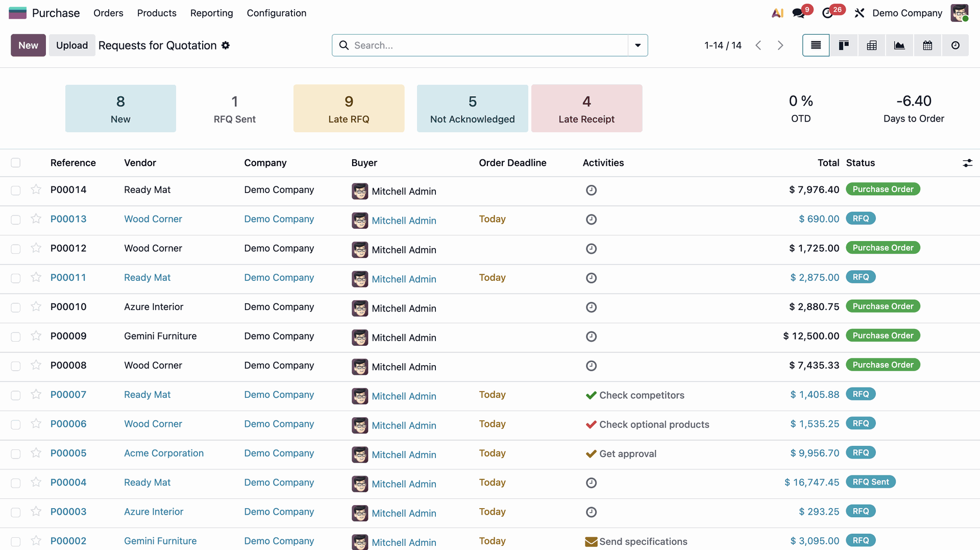Focus the Search input field
980x550 pixels.
tap(489, 45)
